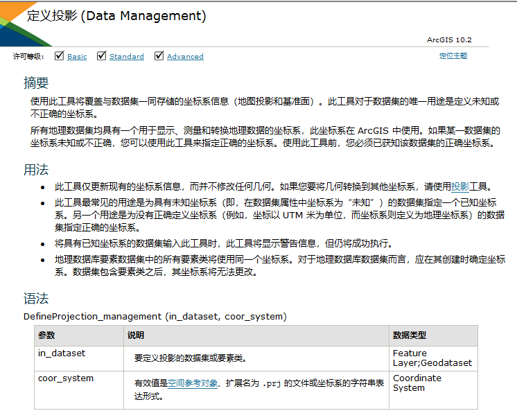Open the Standard license level link
Image resolution: width=517 pixels, height=420 pixels.
click(x=127, y=56)
